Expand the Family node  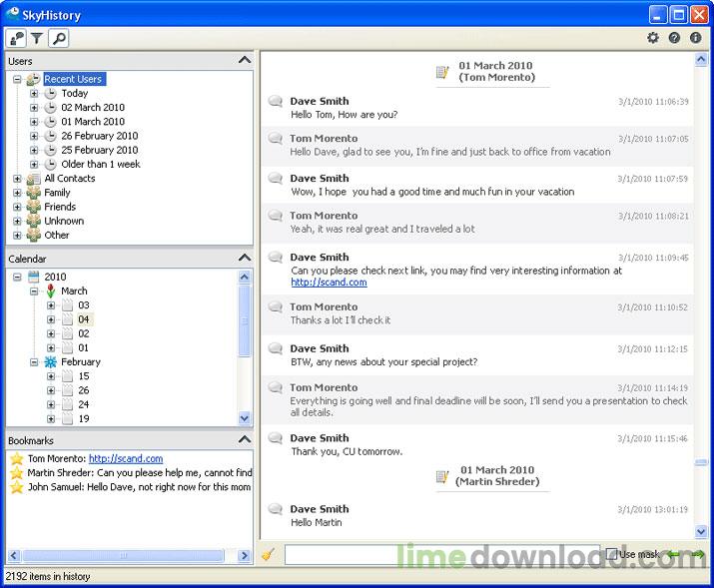click(x=17, y=193)
